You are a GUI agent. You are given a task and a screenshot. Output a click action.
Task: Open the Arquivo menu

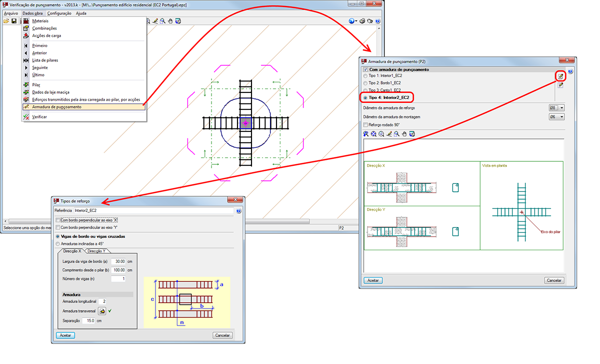[10, 13]
